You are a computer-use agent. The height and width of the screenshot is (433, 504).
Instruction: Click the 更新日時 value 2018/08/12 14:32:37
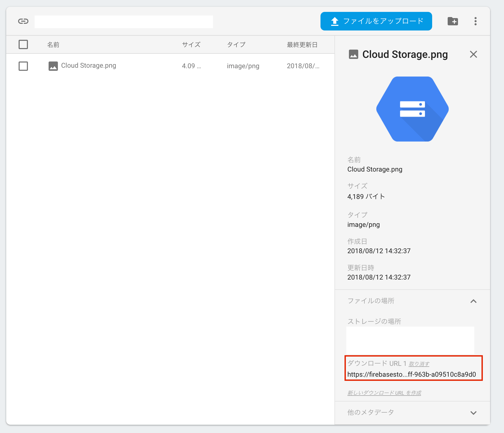(x=379, y=277)
